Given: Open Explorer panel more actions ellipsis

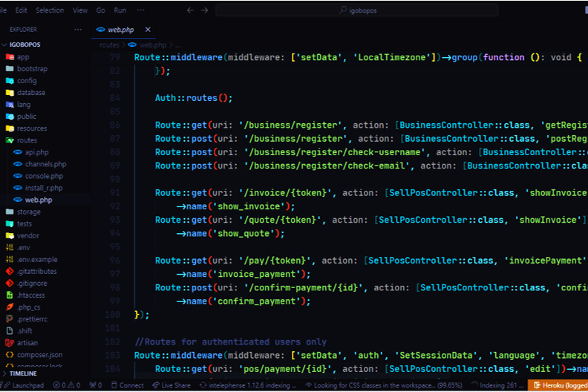Looking at the screenshot, I should [78, 30].
